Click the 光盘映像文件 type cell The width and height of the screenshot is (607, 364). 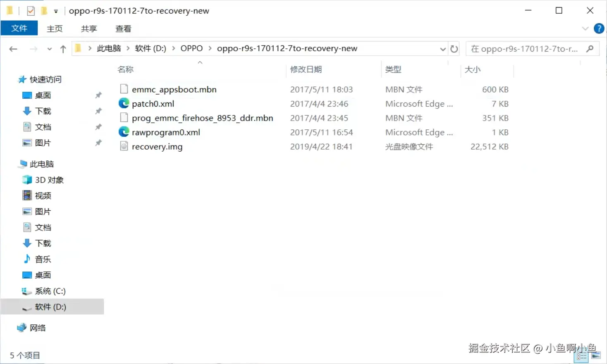(x=409, y=147)
